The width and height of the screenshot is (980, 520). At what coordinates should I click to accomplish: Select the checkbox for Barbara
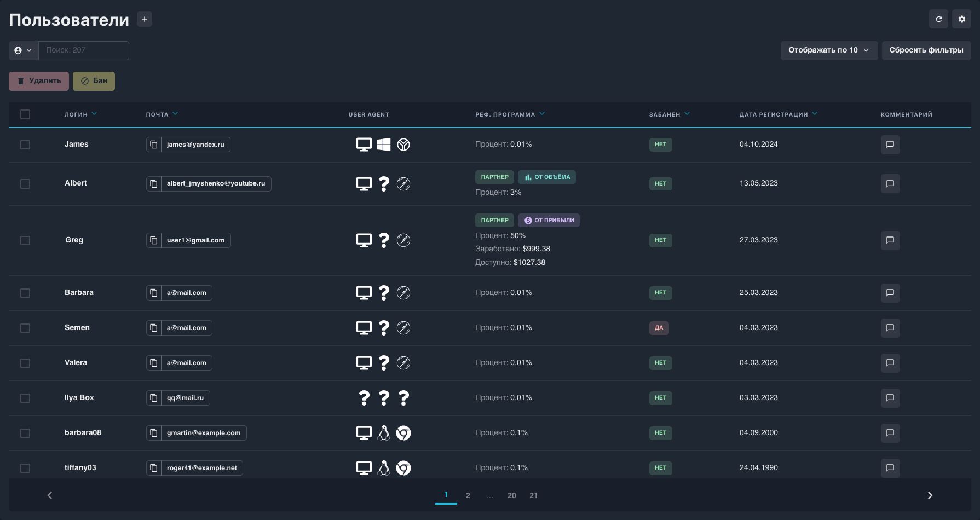click(25, 293)
